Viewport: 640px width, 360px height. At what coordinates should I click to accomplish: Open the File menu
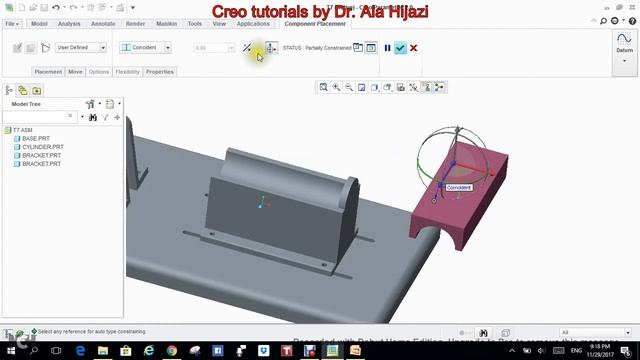click(x=12, y=24)
